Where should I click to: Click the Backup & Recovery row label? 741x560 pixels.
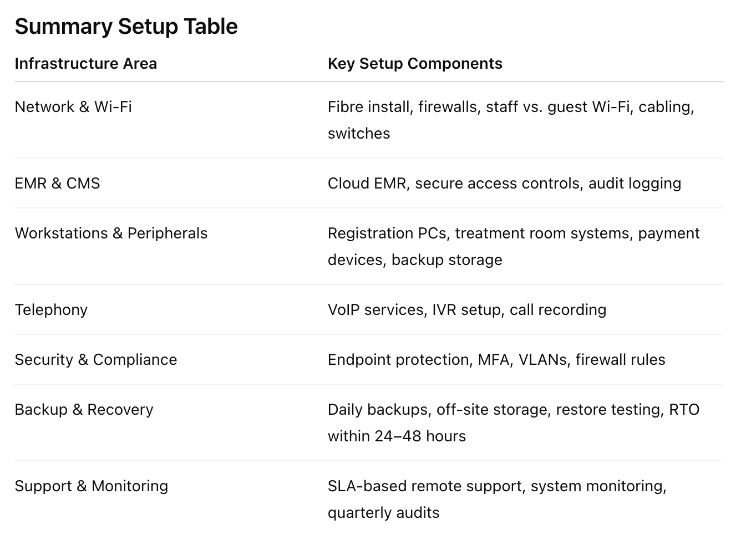pyautogui.click(x=84, y=410)
